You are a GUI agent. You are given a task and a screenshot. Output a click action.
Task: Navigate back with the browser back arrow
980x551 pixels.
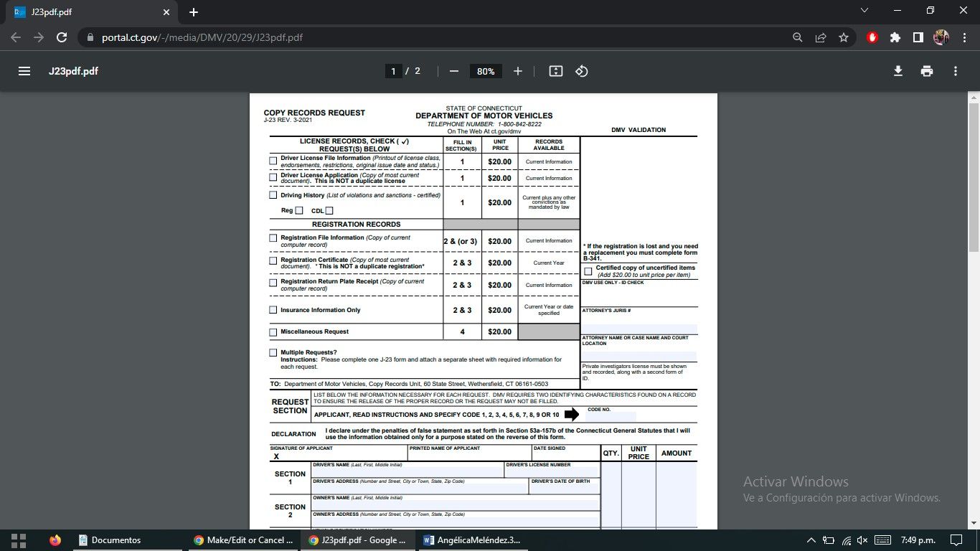point(16,37)
